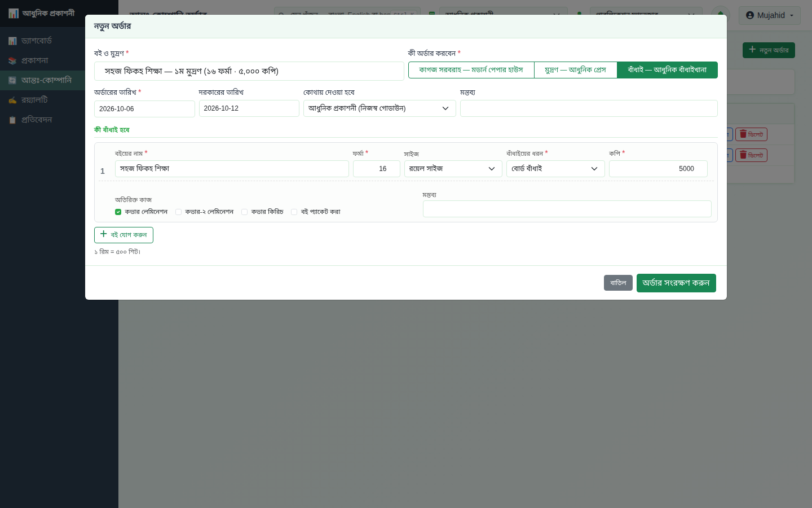
Task: Open আন্তঃ-কোম্পানি in the sidebar
Action: coord(59,80)
